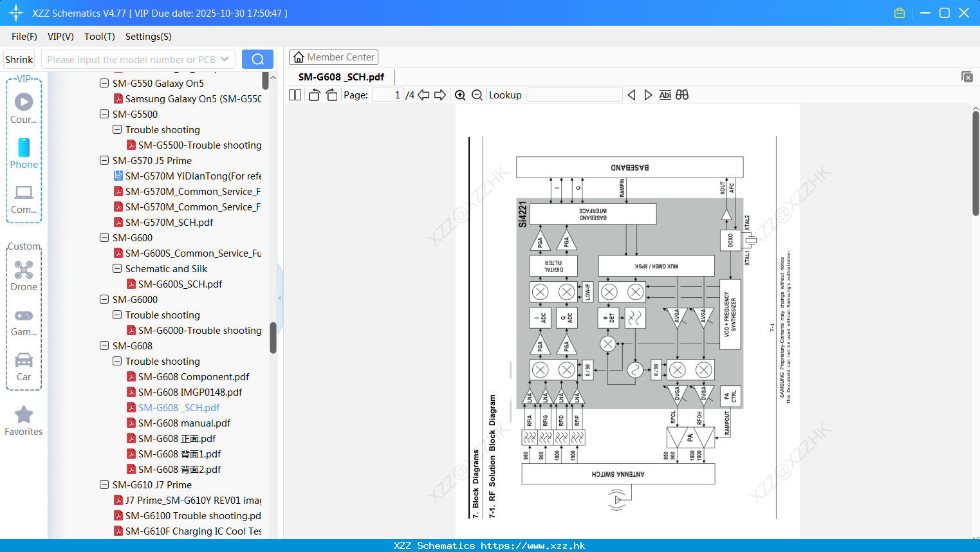This screenshot has height=552, width=980.
Task: Click page number input field
Action: point(387,95)
